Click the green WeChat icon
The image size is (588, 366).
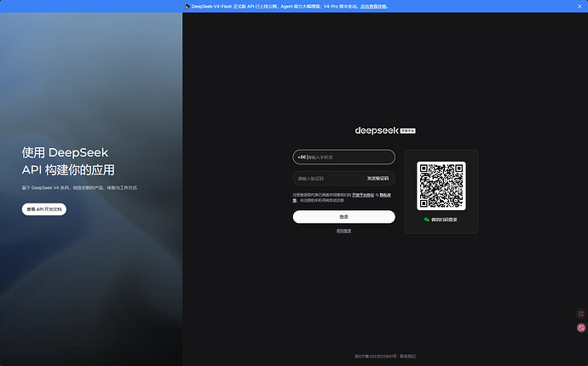click(427, 220)
